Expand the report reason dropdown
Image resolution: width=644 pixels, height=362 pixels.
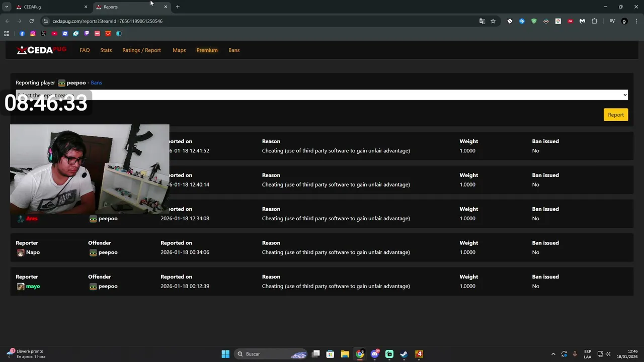pyautogui.click(x=322, y=95)
